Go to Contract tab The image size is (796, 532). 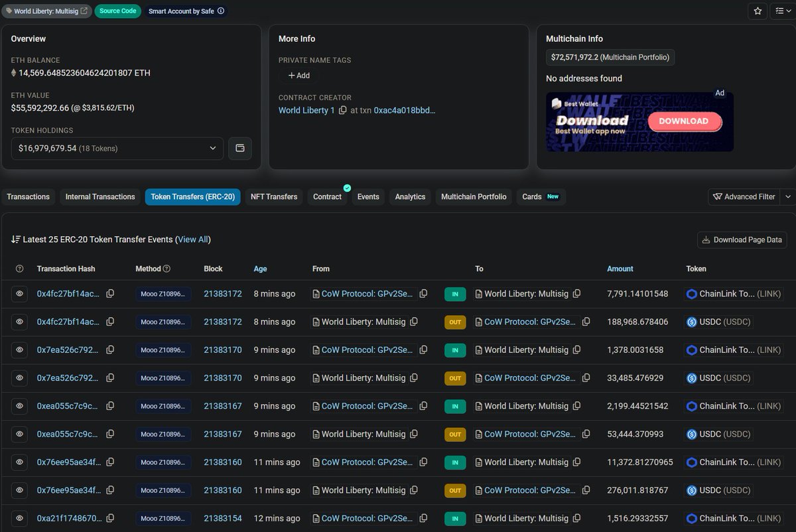point(327,196)
